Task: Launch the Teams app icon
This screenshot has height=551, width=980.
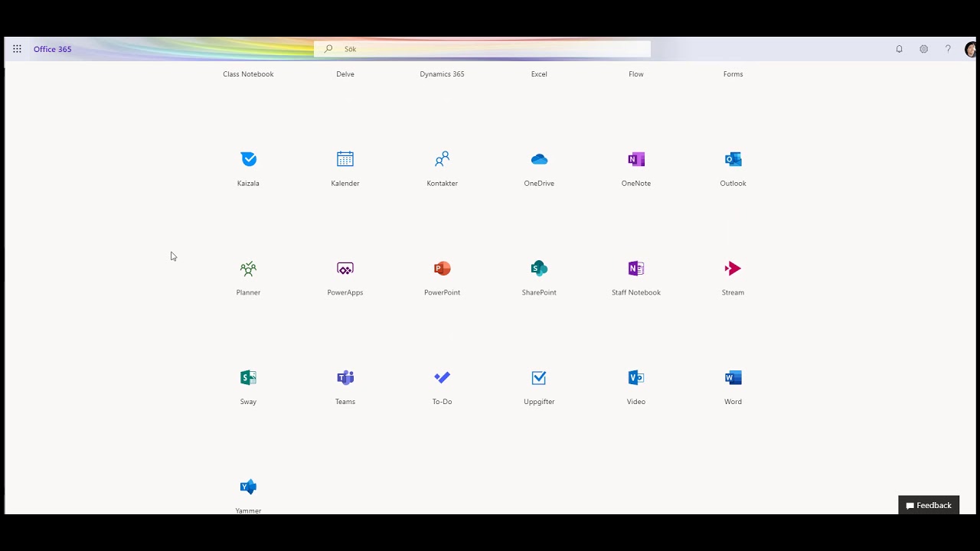Action: pyautogui.click(x=345, y=377)
